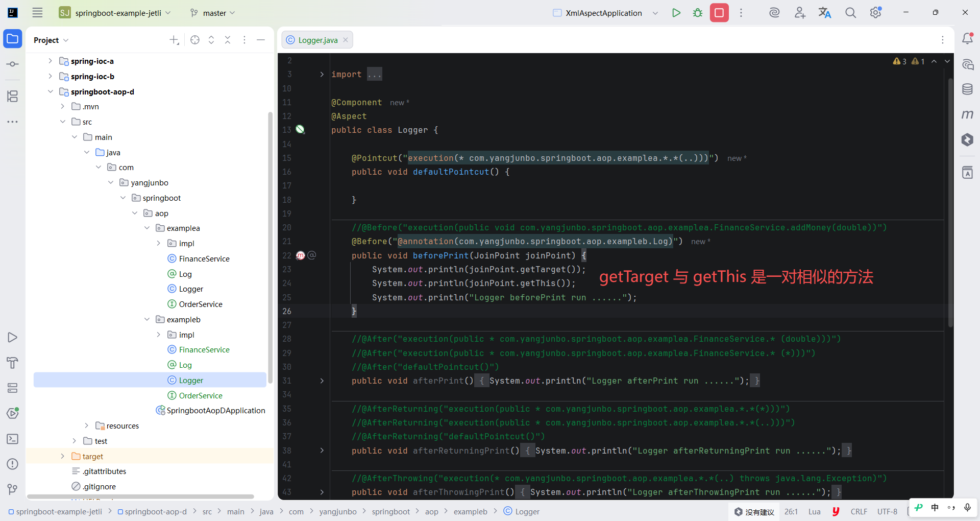The image size is (980, 521).
Task: Debug XmlAspectApplication
Action: [698, 13]
